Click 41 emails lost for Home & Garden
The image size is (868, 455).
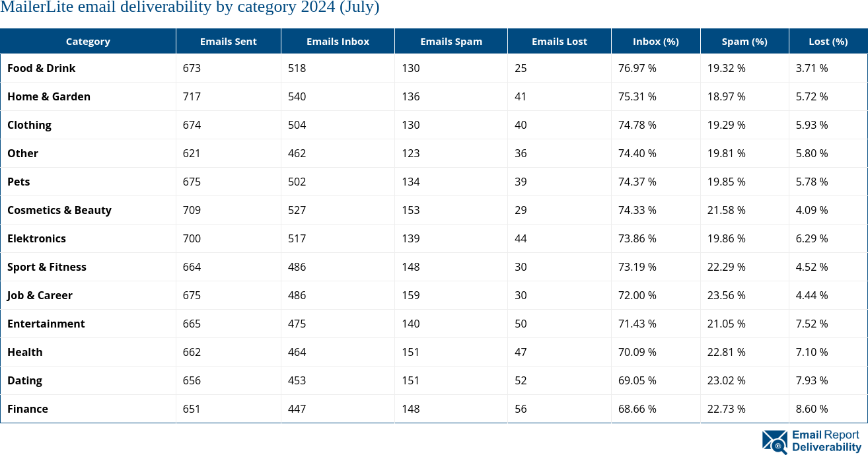pos(521,96)
